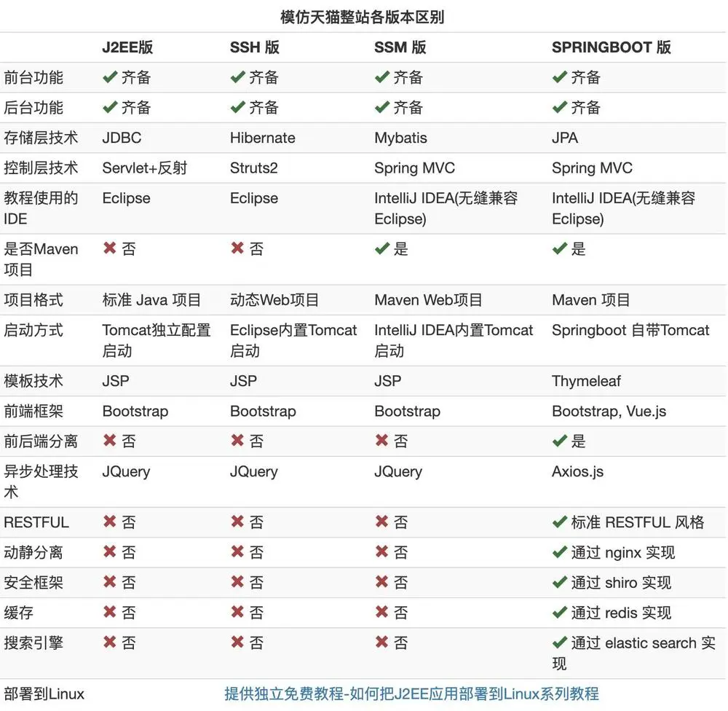Click the red X in 安全框架 row, SSM column
The image size is (728, 711).
pos(381,582)
